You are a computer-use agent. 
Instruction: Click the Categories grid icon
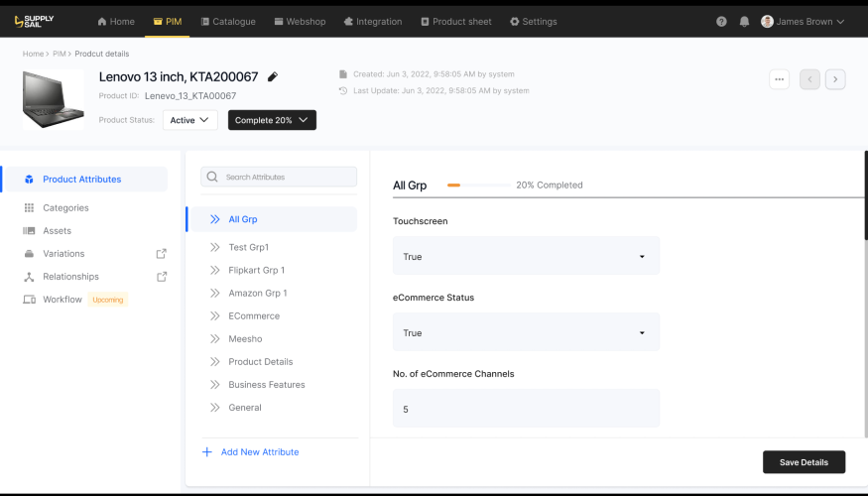point(29,207)
